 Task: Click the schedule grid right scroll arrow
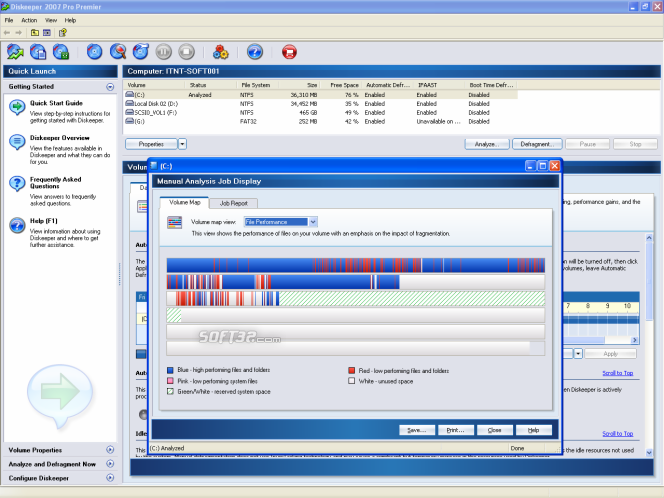tap(634, 340)
